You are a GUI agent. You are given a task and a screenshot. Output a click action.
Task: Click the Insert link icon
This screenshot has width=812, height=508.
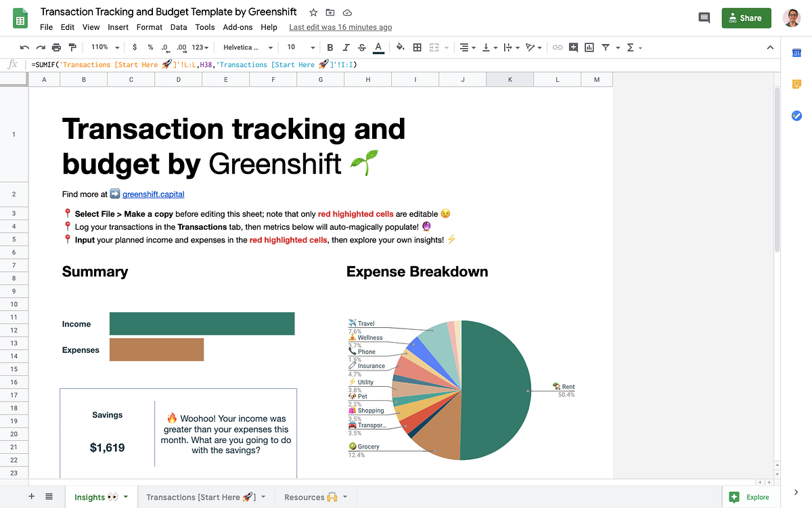(x=557, y=47)
